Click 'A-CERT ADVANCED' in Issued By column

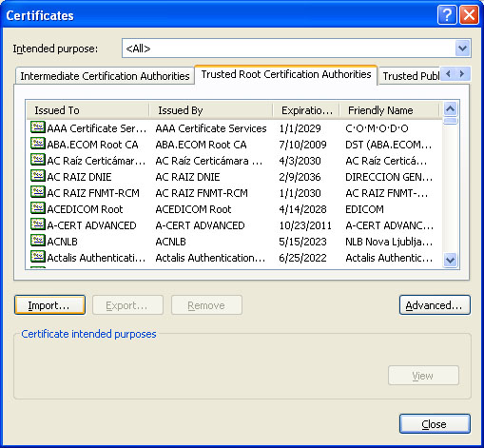(200, 225)
